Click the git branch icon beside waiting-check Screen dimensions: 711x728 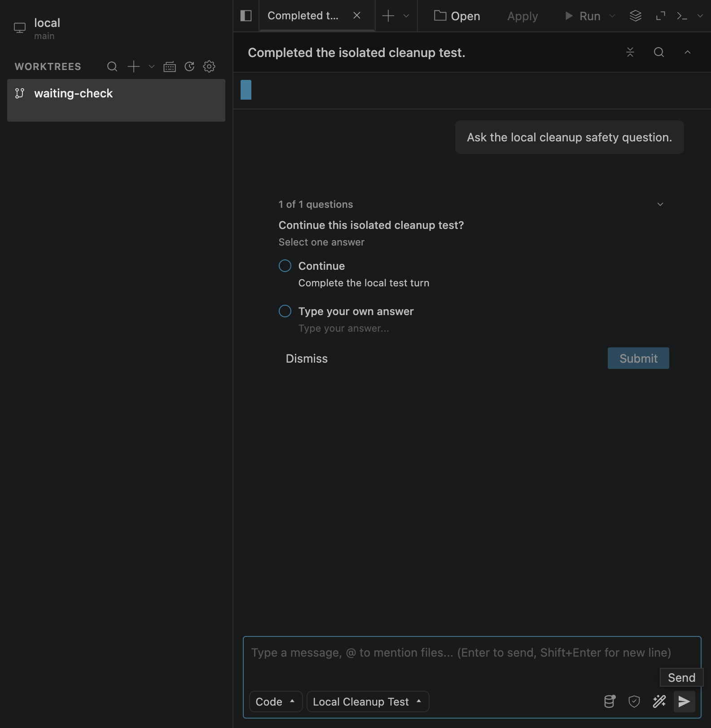[19, 93]
